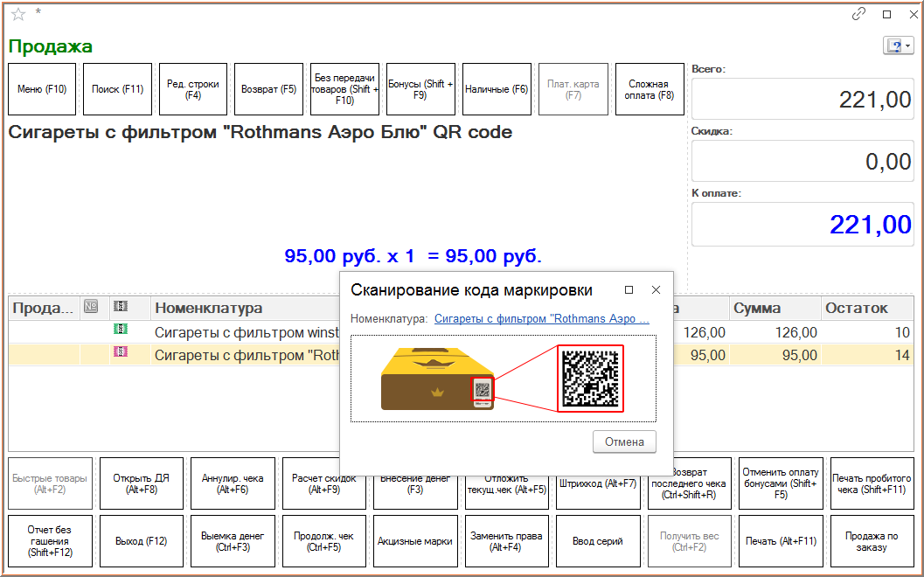
Task: Open Меню (F10)
Action: tap(42, 89)
